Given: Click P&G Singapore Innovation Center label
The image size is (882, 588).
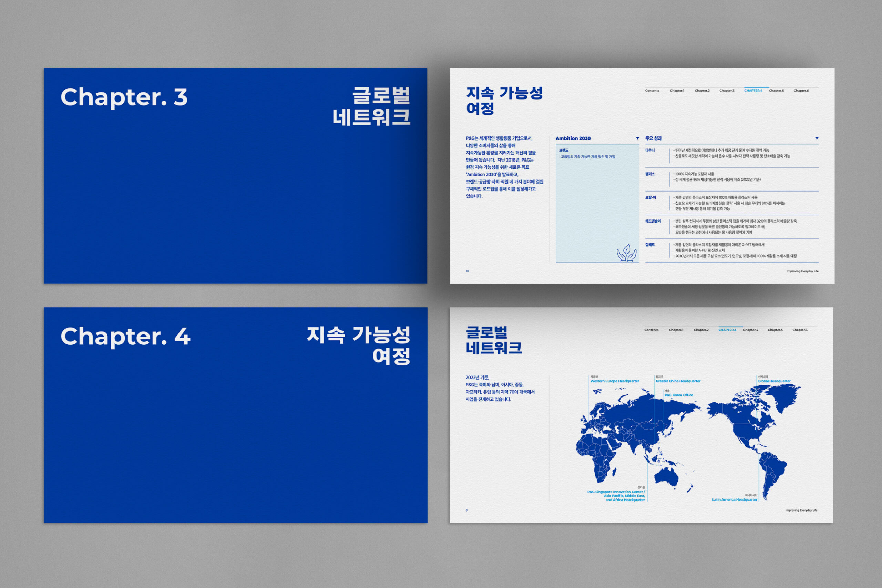Looking at the screenshot, I should click(x=616, y=492).
